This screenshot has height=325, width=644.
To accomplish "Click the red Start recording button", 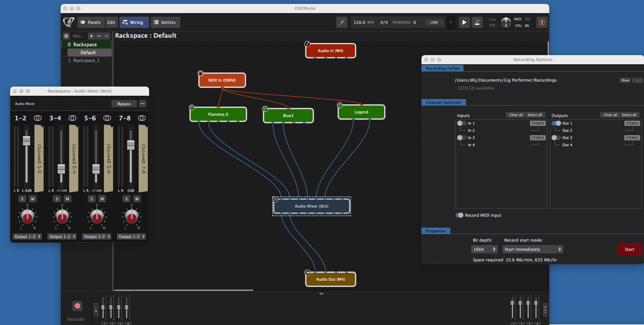I will 629,249.
